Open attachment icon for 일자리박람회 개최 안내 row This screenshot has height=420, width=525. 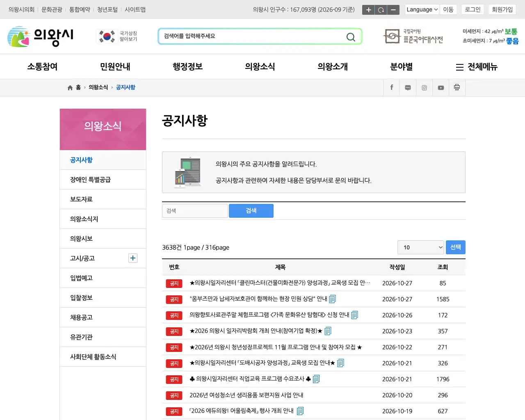click(x=328, y=331)
